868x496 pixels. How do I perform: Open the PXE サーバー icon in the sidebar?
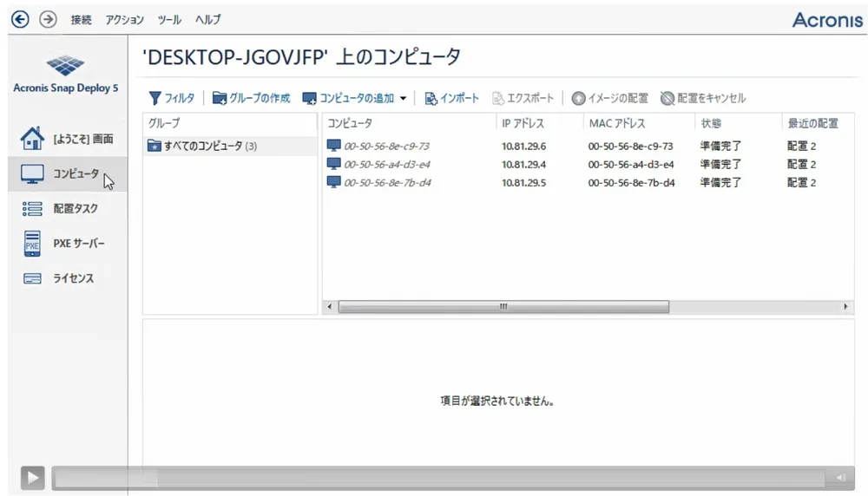[32, 244]
